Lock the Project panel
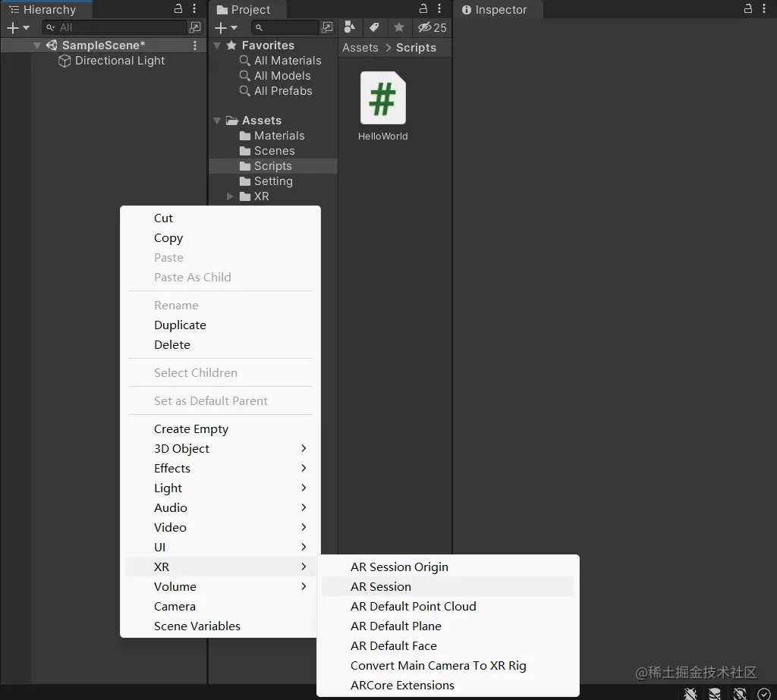The width and height of the screenshot is (777, 700). (x=423, y=8)
